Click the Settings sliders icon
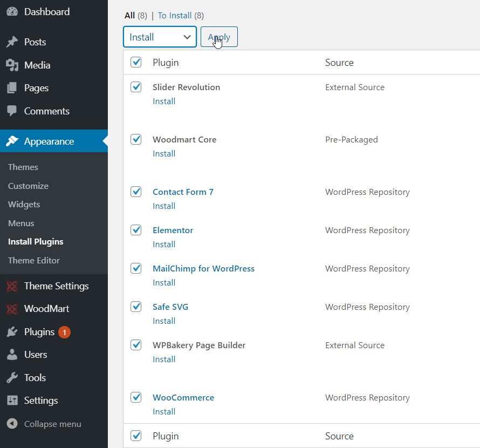 [12, 401]
